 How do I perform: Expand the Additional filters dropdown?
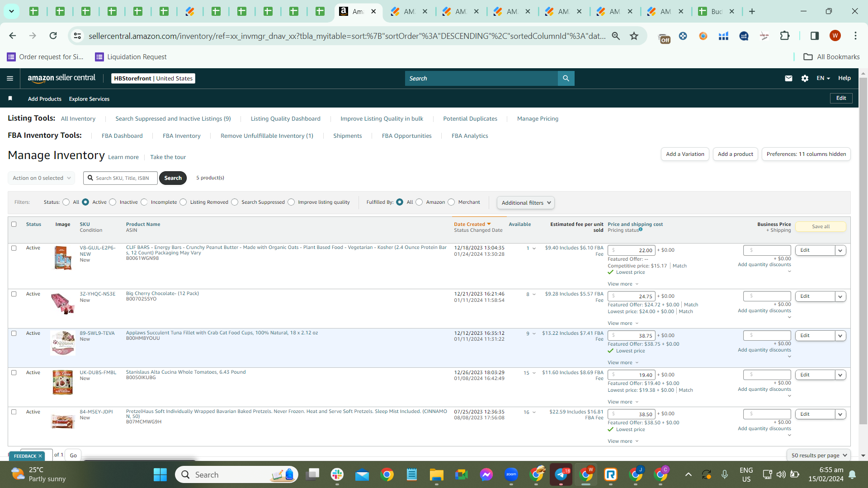tap(526, 202)
